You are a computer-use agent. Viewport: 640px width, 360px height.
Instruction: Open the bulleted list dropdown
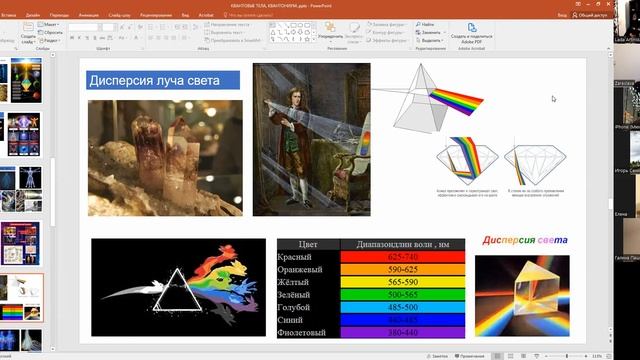tap(152, 27)
